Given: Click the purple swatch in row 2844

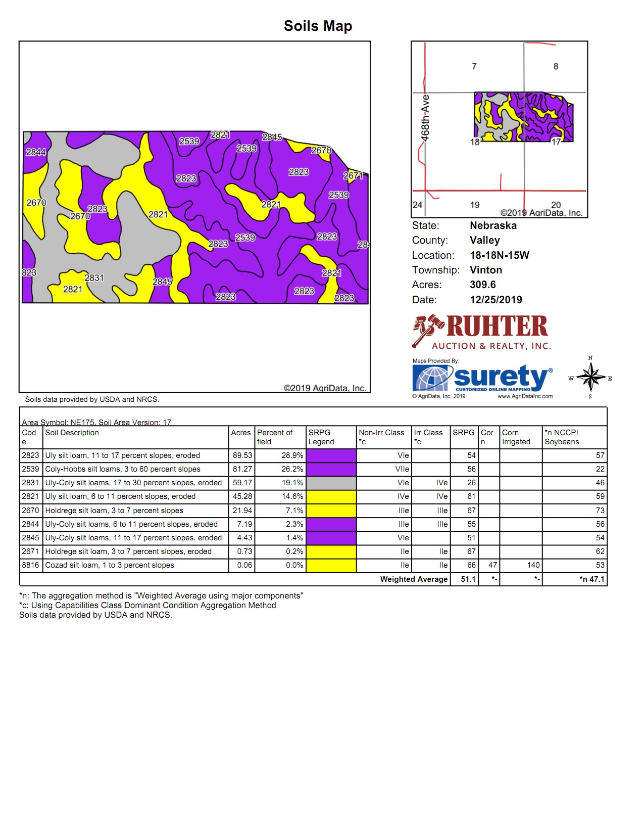Looking at the screenshot, I should click(331, 524).
